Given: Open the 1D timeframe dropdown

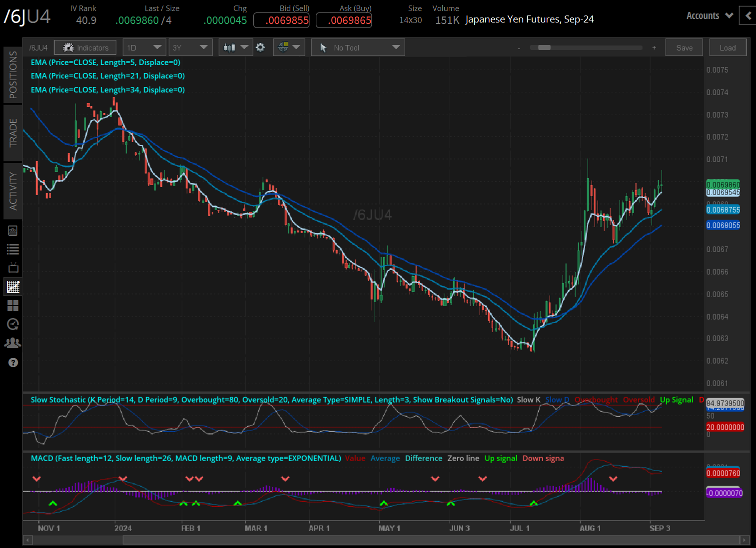Looking at the screenshot, I should 144,47.
